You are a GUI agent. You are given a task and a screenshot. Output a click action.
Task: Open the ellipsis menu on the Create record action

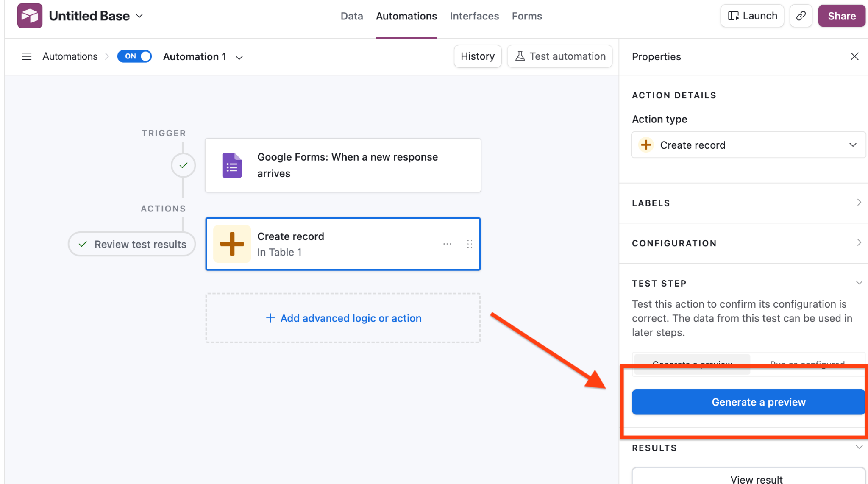pos(447,244)
